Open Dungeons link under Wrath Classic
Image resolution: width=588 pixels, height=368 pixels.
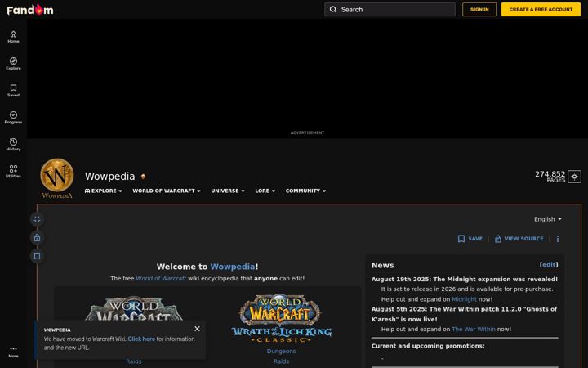pyautogui.click(x=281, y=352)
